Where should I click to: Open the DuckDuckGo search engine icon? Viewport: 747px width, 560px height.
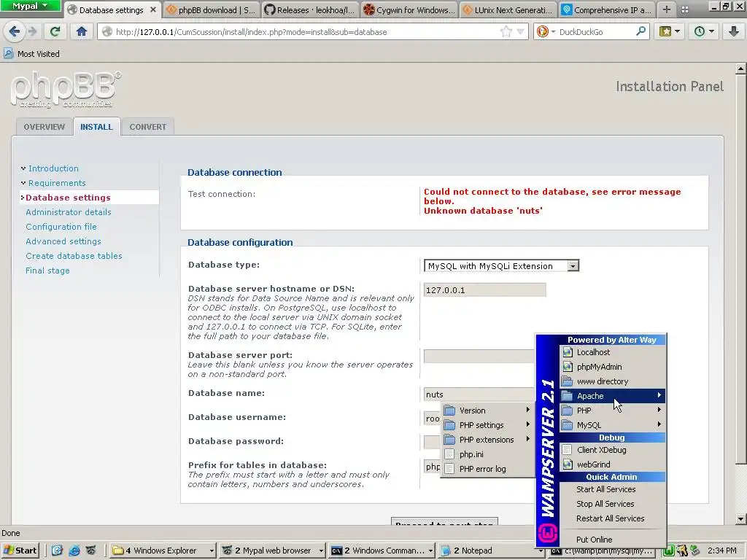click(x=543, y=32)
